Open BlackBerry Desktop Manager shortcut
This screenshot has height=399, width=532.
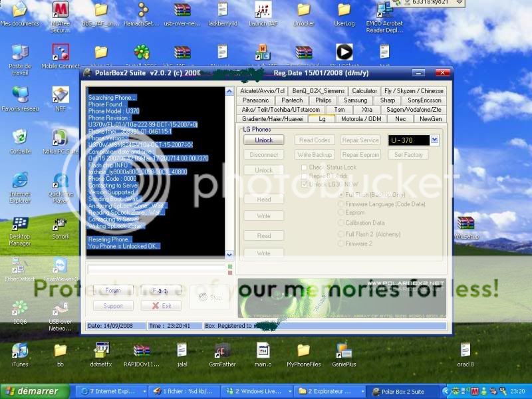click(20, 230)
